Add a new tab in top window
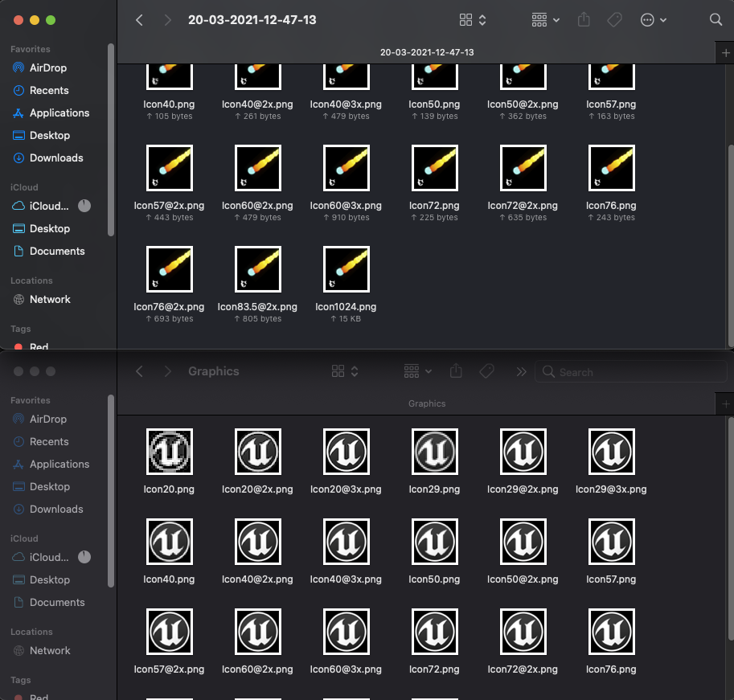The width and height of the screenshot is (734, 700). pyautogui.click(x=726, y=53)
